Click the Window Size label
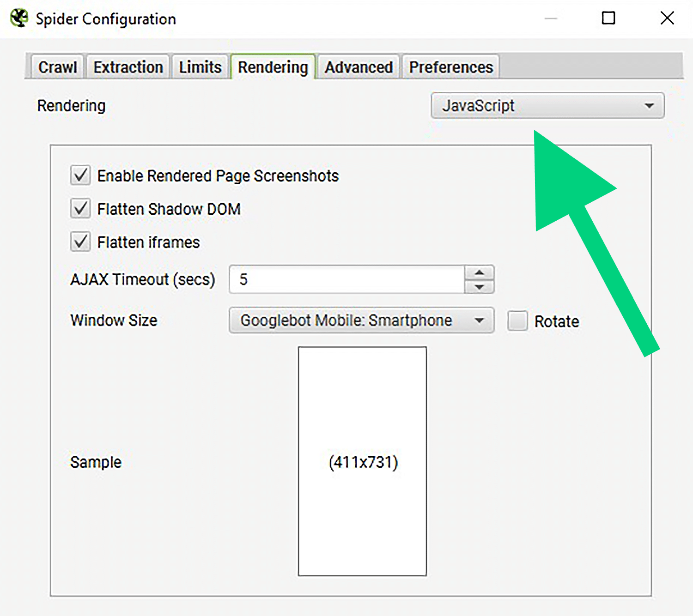The image size is (693, 616). (114, 320)
